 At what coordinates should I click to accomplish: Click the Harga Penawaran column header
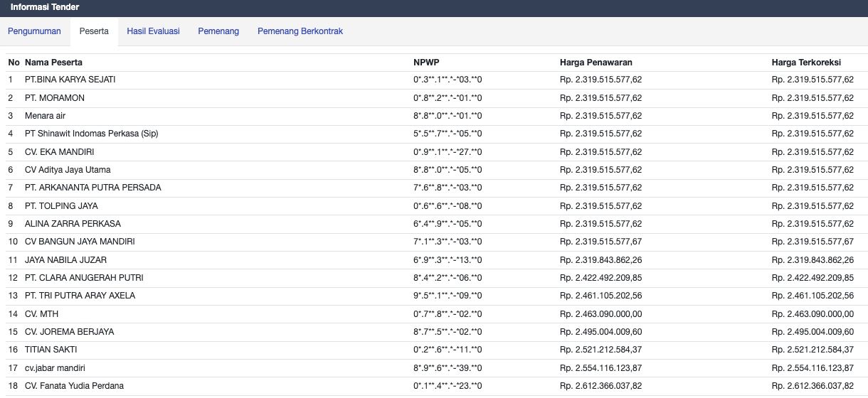[x=596, y=63]
